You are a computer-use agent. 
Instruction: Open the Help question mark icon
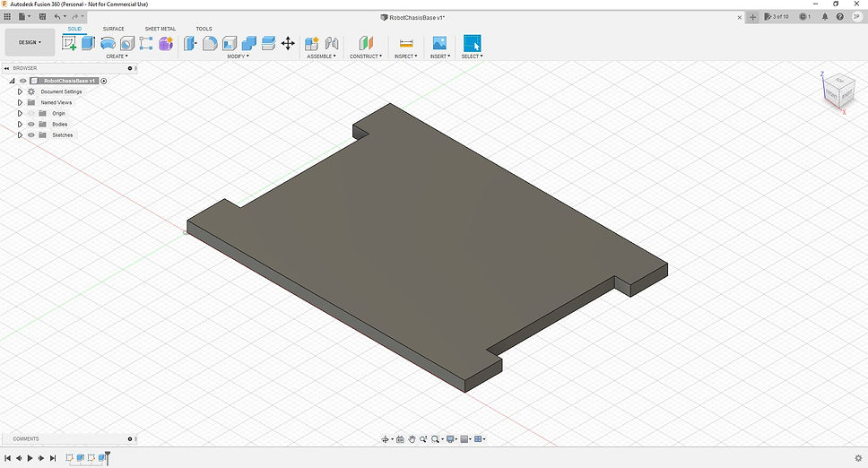tap(840, 17)
